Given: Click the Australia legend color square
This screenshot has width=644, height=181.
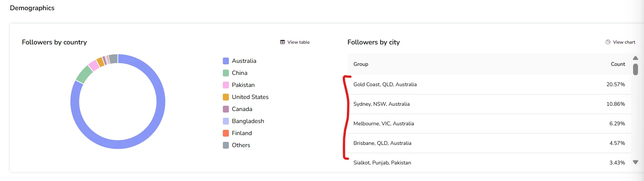Looking at the screenshot, I should 226,61.
